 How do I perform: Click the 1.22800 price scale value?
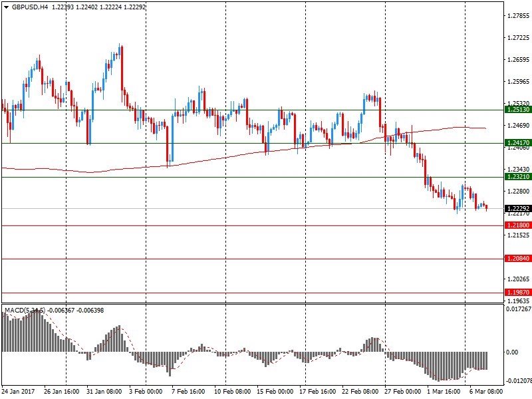point(518,192)
